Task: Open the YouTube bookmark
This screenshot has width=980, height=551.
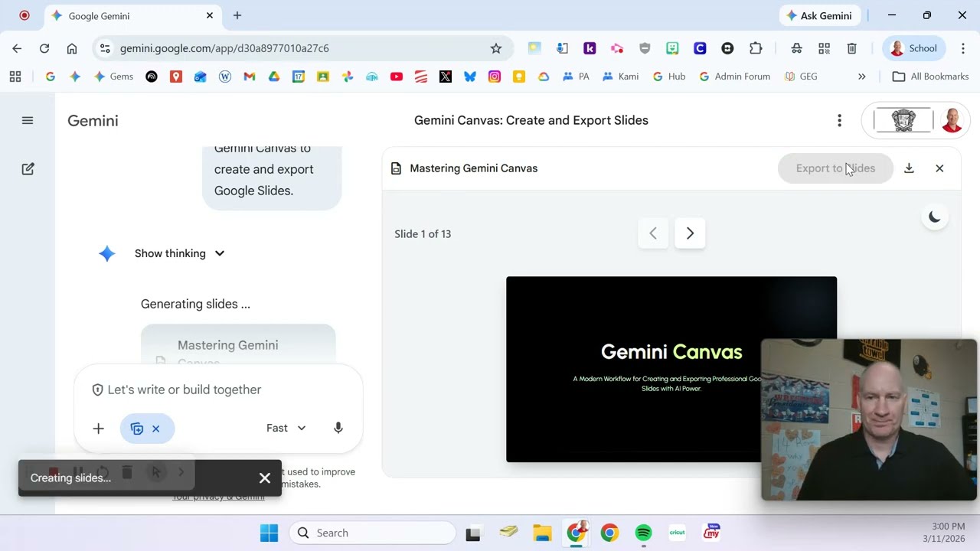Action: pyautogui.click(x=397, y=77)
